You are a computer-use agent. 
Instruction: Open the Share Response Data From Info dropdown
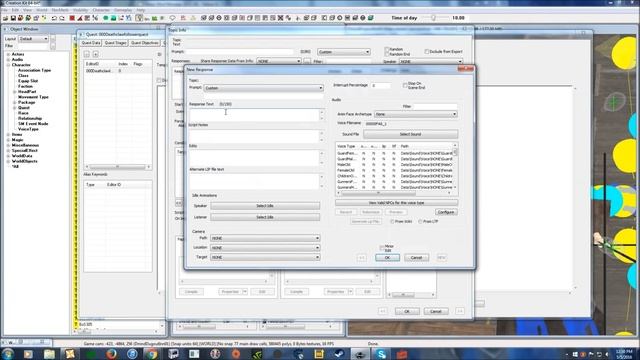click(x=279, y=61)
